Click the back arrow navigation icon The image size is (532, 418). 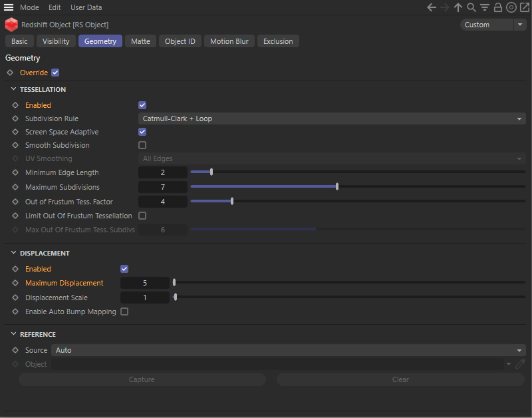tap(432, 7)
